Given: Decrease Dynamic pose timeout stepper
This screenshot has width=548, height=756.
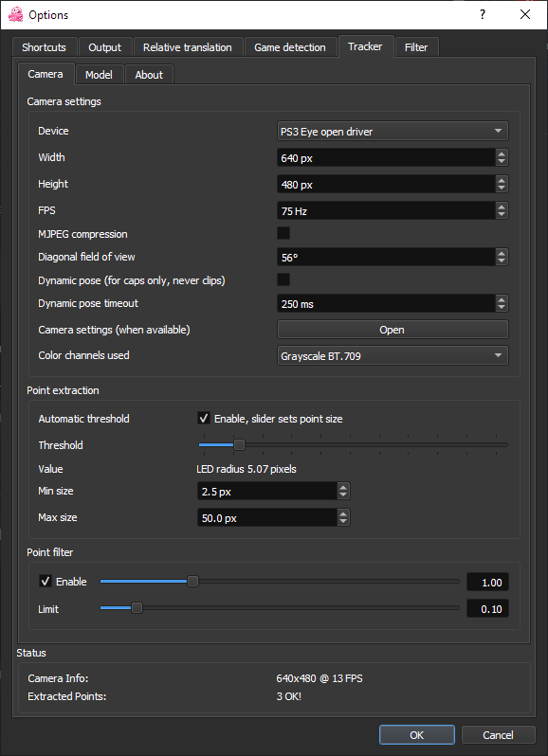Looking at the screenshot, I should (x=502, y=309).
